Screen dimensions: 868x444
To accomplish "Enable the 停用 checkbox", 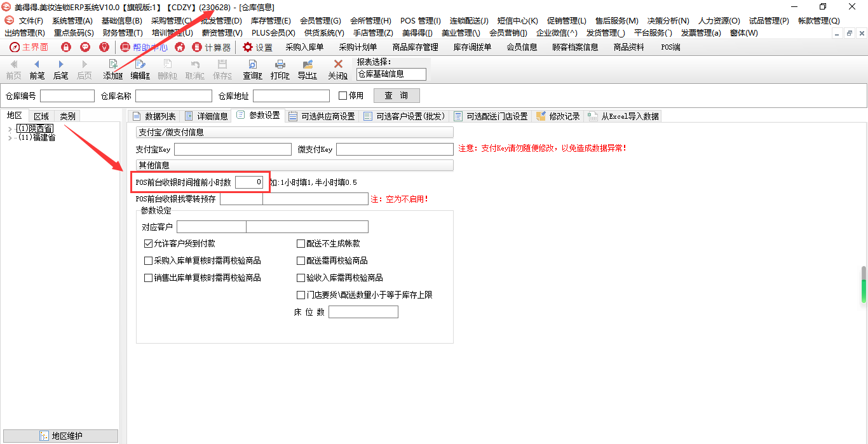I will tap(343, 96).
